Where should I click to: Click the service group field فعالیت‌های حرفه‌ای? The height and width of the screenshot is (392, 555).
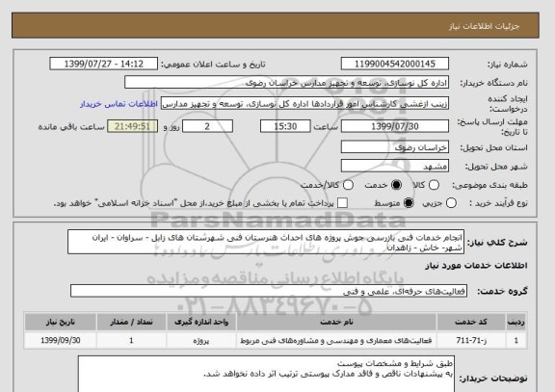(x=269, y=291)
